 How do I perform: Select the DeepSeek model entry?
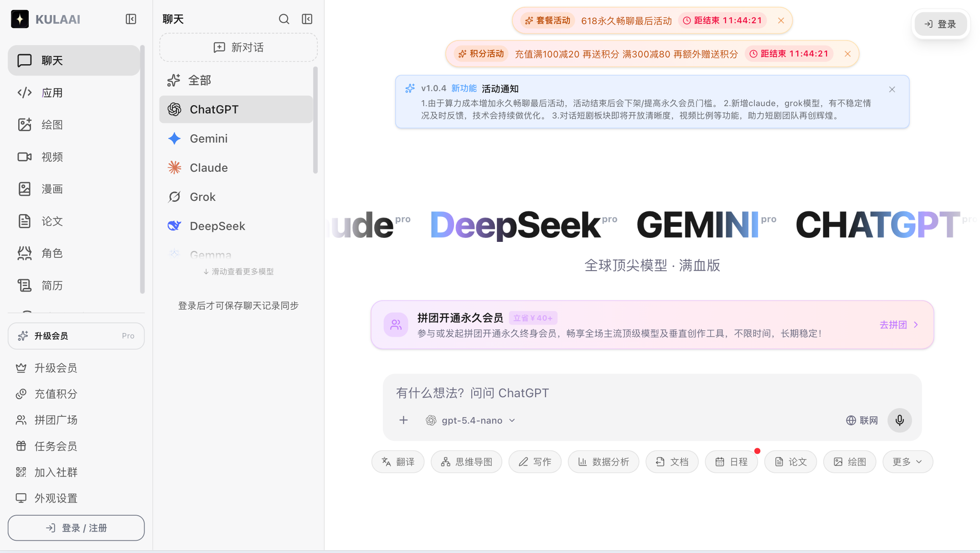click(236, 226)
